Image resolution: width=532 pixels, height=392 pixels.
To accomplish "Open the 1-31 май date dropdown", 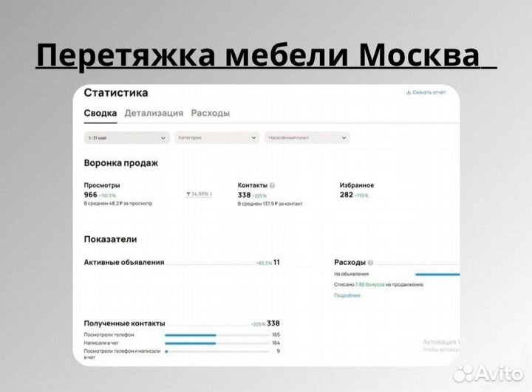I will click(x=127, y=137).
